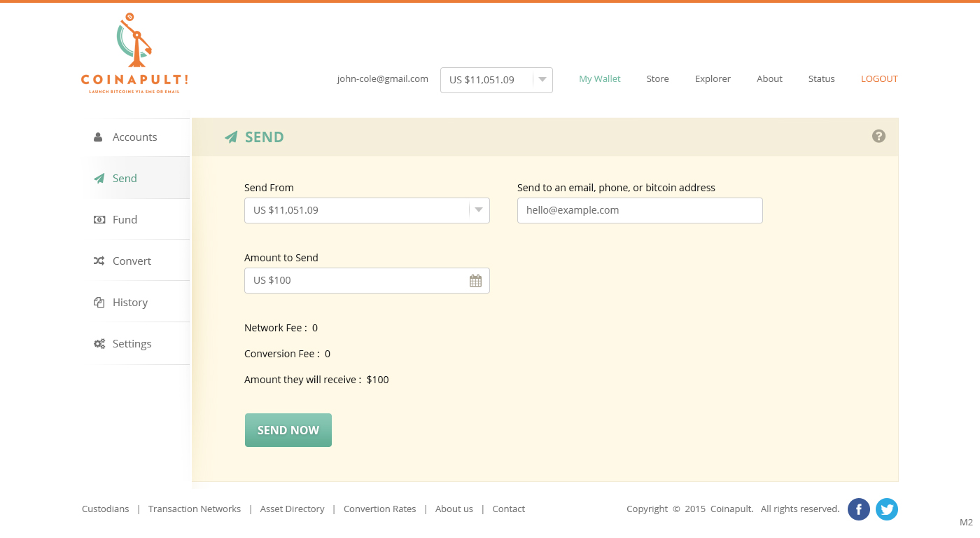Open the Asset Directory footer link
The image size is (980, 538).
coord(292,509)
